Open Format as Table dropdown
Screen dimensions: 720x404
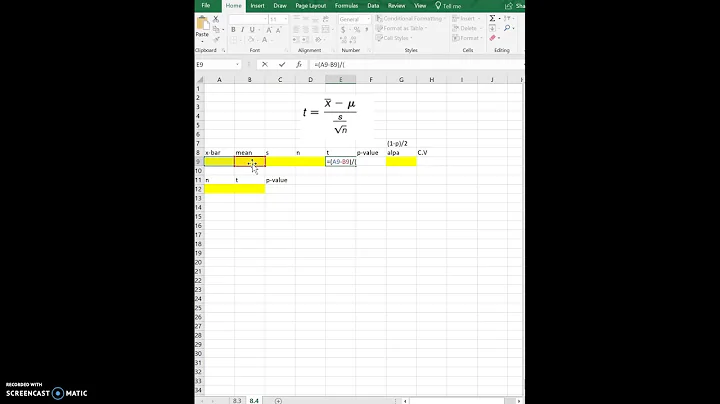(402, 28)
